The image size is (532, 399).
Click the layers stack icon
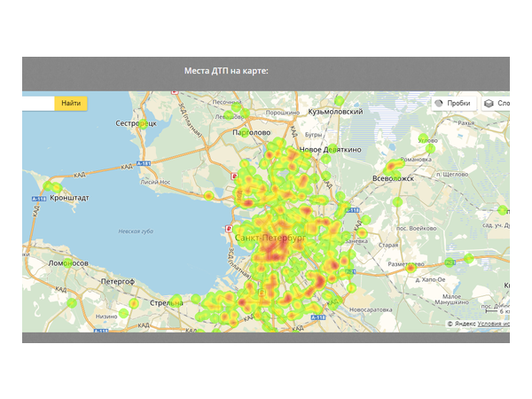(489, 104)
